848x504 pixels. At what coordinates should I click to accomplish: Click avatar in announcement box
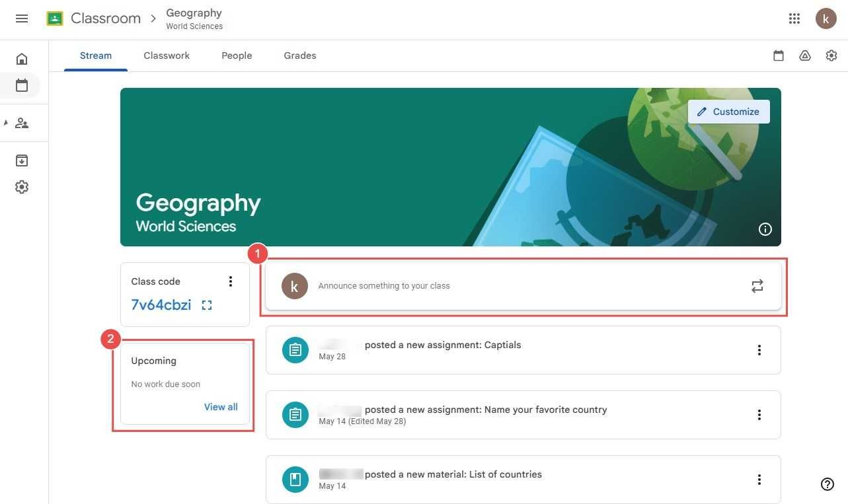point(295,286)
